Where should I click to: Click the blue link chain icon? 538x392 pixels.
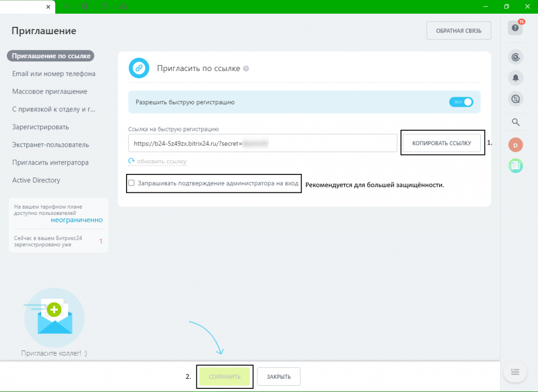tap(139, 68)
